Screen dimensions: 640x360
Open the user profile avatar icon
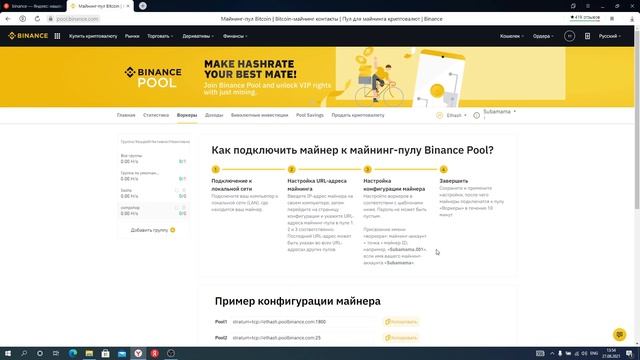pos(569,36)
